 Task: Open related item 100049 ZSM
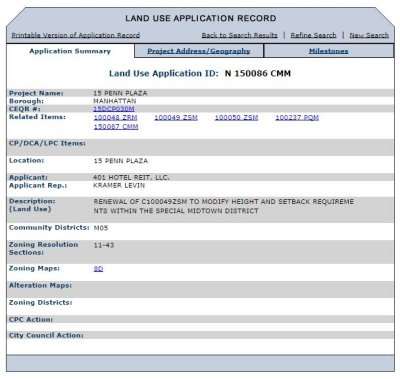176,117
